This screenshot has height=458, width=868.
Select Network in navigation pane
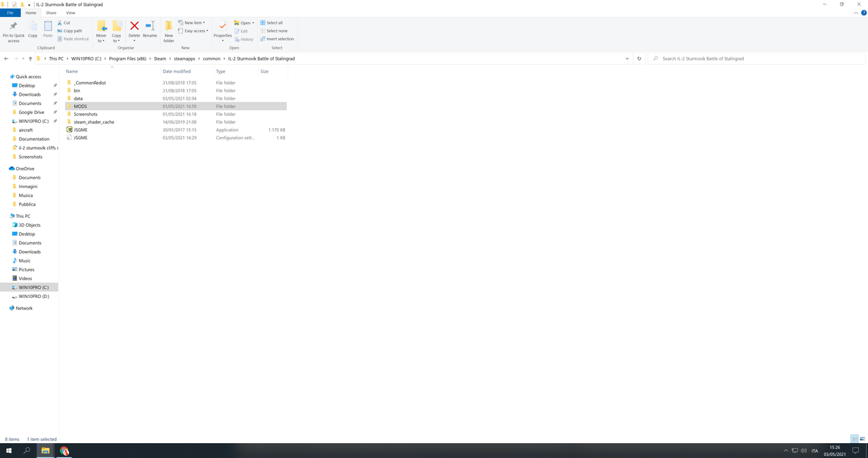click(24, 308)
